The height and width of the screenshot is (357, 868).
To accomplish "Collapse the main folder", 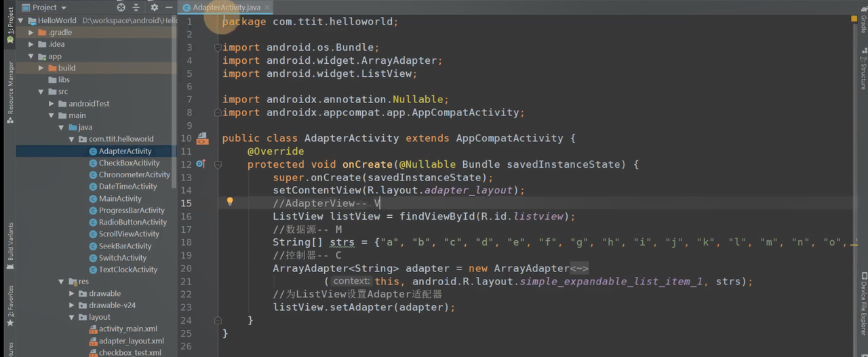I will tap(52, 115).
